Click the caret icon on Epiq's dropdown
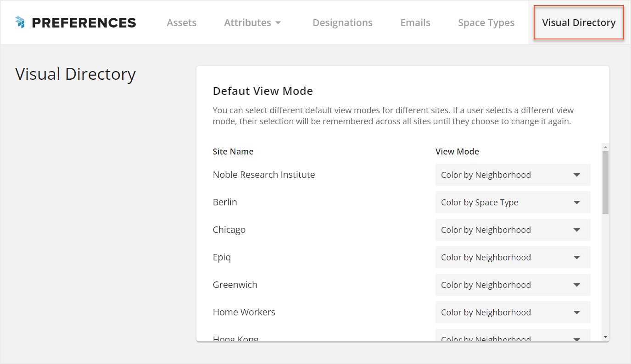The width and height of the screenshot is (631, 364). pyautogui.click(x=577, y=257)
